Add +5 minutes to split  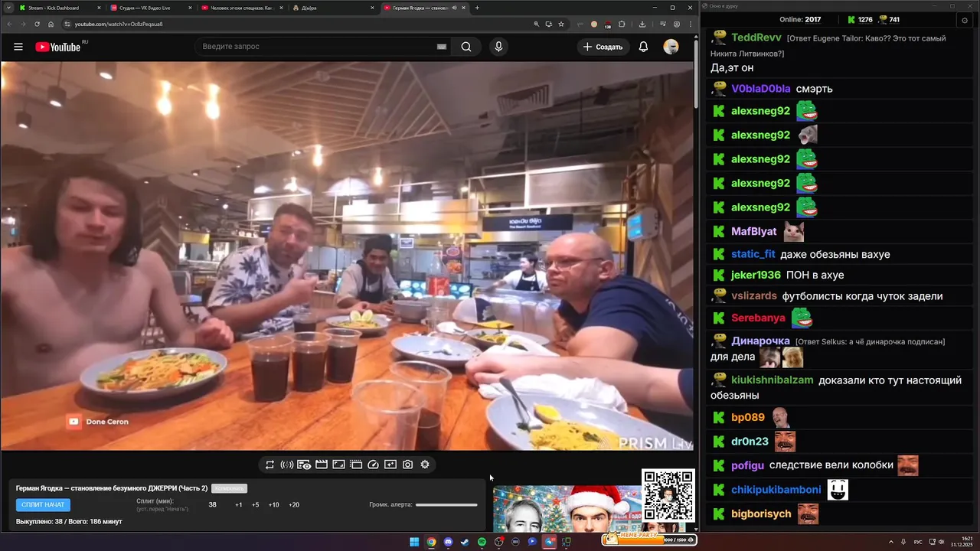coord(255,505)
